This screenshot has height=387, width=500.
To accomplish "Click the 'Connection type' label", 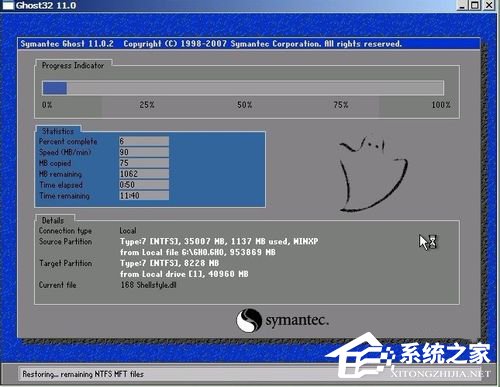I will 65,231.
